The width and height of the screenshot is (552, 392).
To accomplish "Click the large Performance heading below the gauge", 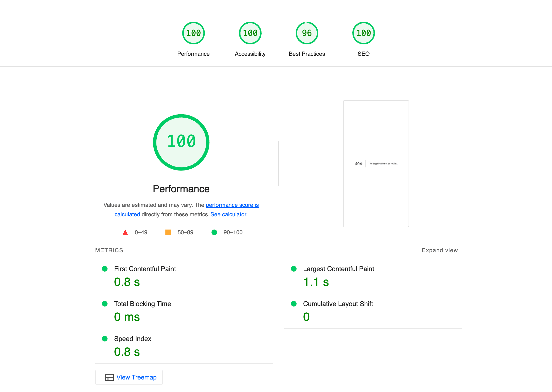I will click(181, 189).
